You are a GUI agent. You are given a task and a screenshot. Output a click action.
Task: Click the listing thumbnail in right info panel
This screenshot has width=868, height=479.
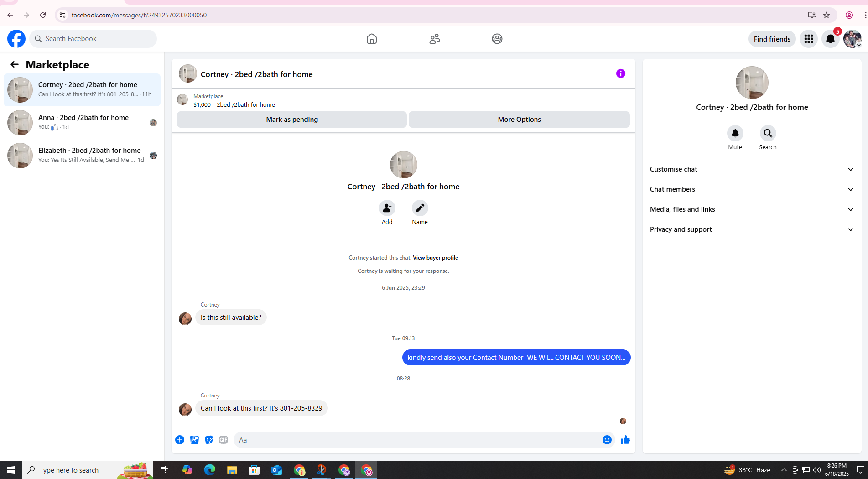coord(752,83)
